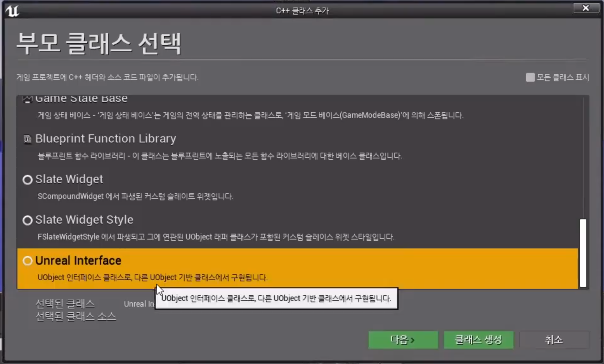The height and width of the screenshot is (364, 604).
Task: Click the highlighted row's UObject 인터페이스 description
Action: pos(153,278)
